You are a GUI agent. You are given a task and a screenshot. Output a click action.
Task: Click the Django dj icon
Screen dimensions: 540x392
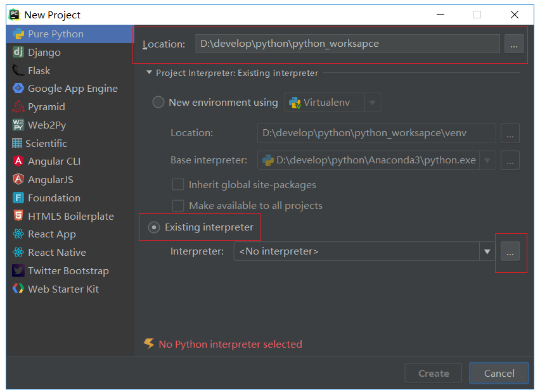[x=18, y=53]
